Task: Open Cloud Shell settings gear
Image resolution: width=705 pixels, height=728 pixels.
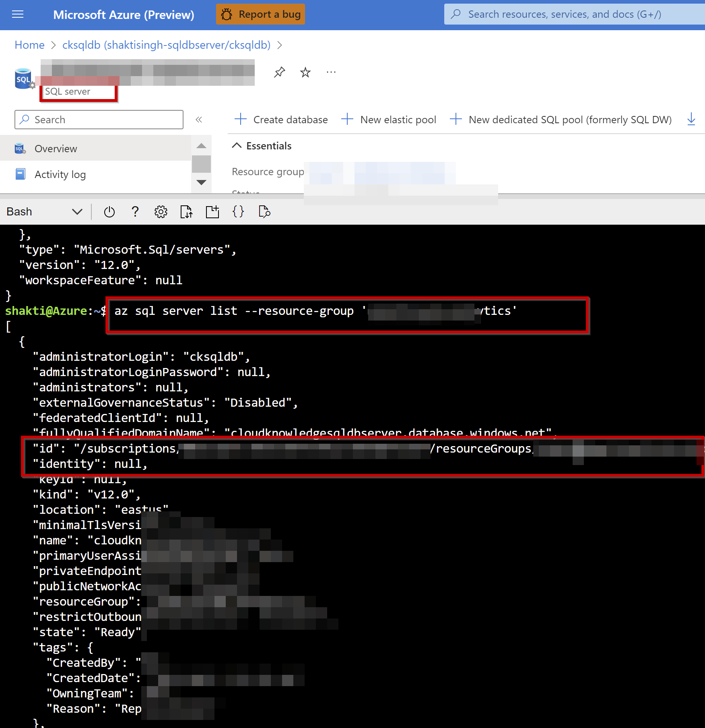Action: pyautogui.click(x=161, y=212)
